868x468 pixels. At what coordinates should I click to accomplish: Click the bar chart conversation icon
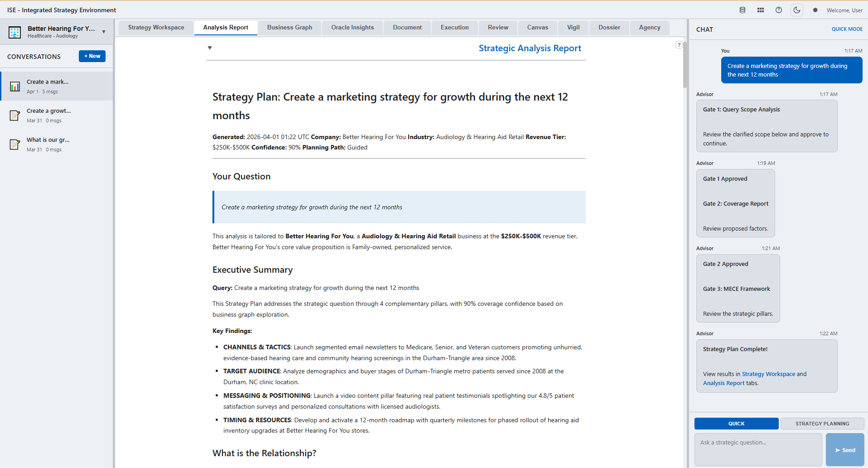[15, 87]
